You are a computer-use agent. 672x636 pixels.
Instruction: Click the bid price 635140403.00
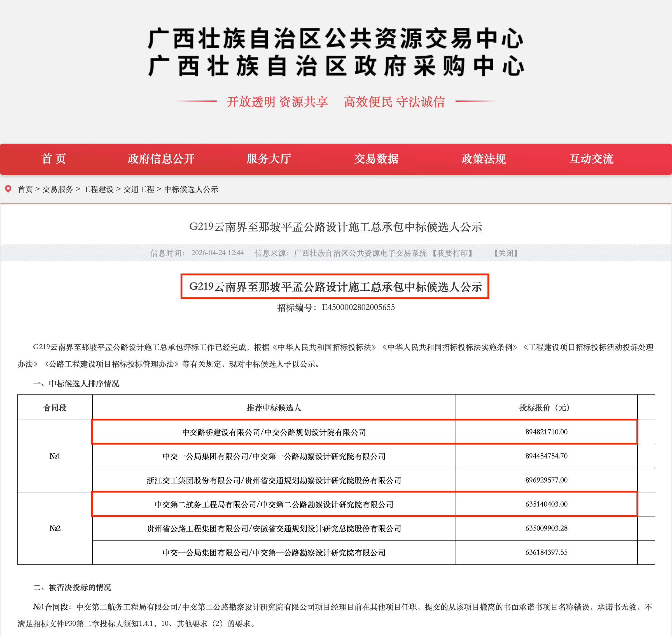(x=547, y=504)
